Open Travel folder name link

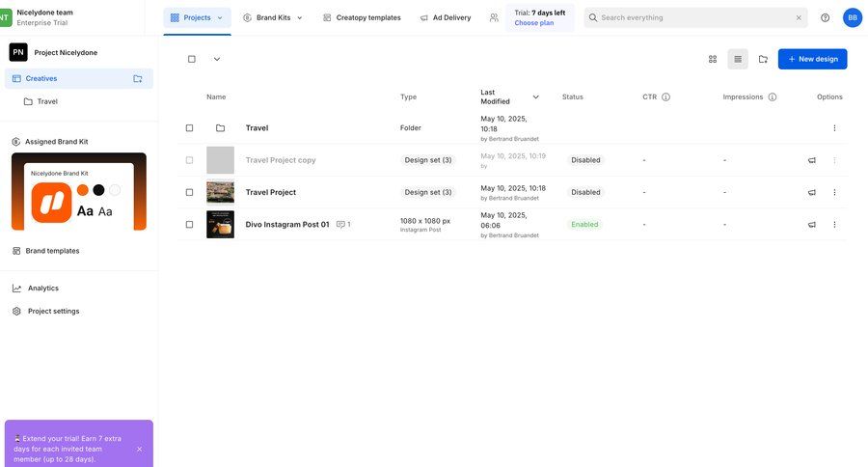[x=257, y=128]
